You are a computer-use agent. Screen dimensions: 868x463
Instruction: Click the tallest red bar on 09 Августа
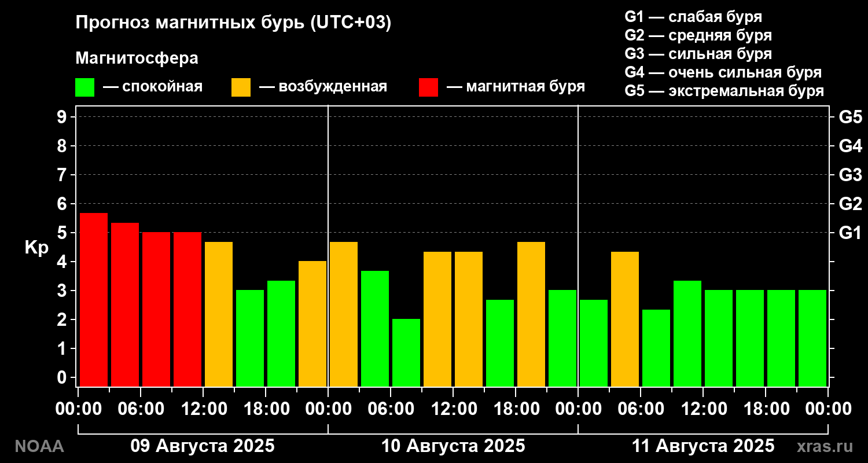point(94,300)
